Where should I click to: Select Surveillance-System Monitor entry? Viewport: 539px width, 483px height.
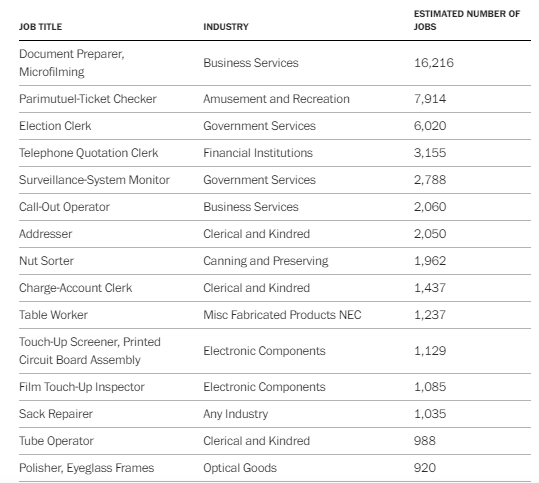click(94, 180)
